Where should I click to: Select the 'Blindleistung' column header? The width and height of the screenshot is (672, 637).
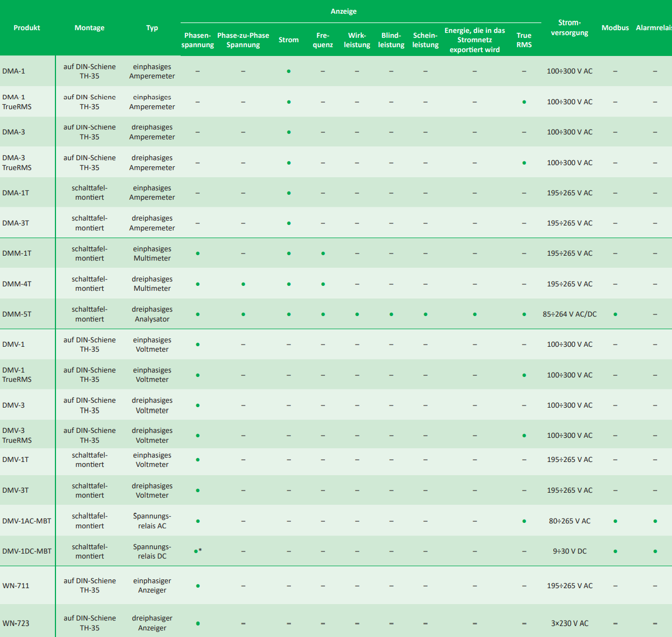(x=391, y=40)
